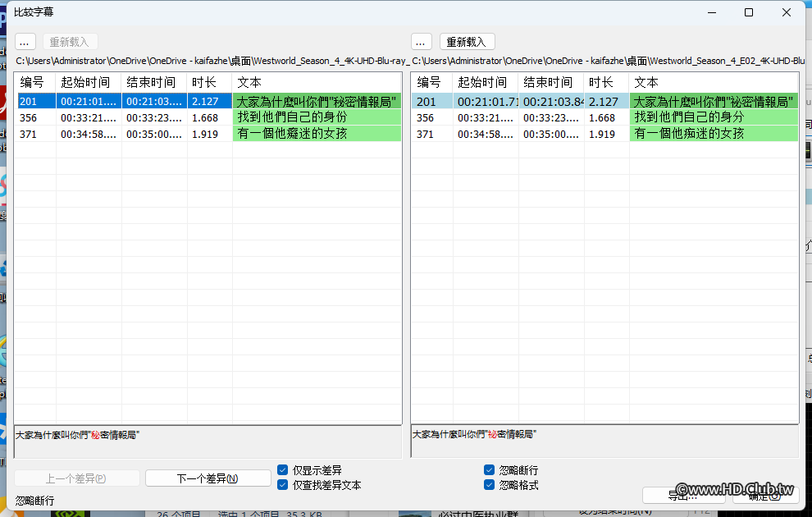Image resolution: width=812 pixels, height=517 pixels.
Task: Select row 356 in the left subtitle list
Action: [208, 117]
